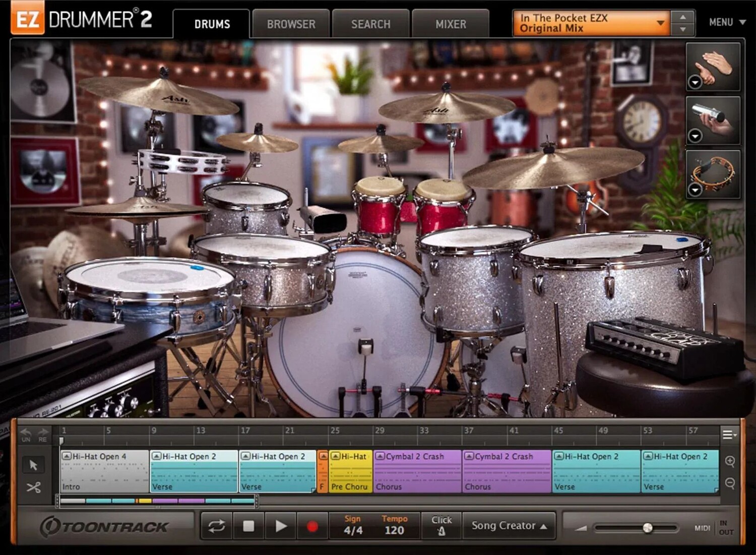The width and height of the screenshot is (756, 555).
Task: Open the Browser tab
Action: coord(291,24)
